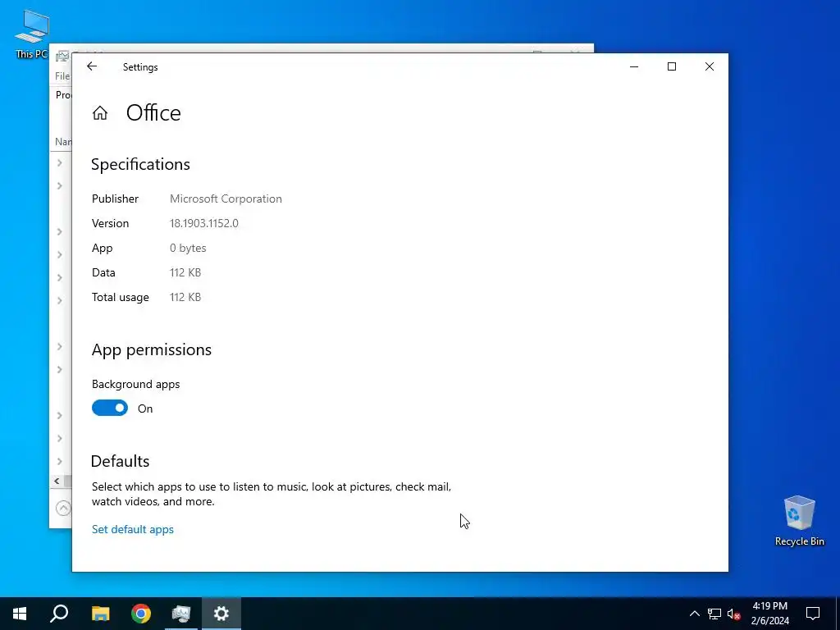Click the Defaults heading
Screen dimensions: 840x630
120,461
